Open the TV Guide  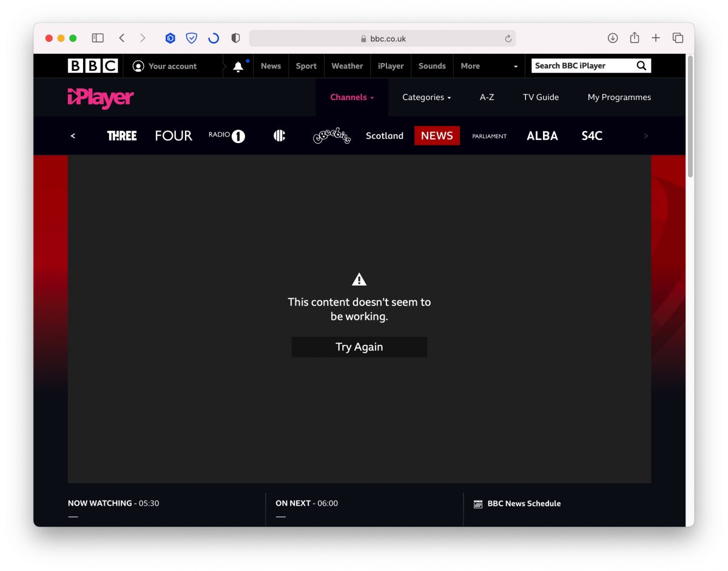click(x=541, y=97)
